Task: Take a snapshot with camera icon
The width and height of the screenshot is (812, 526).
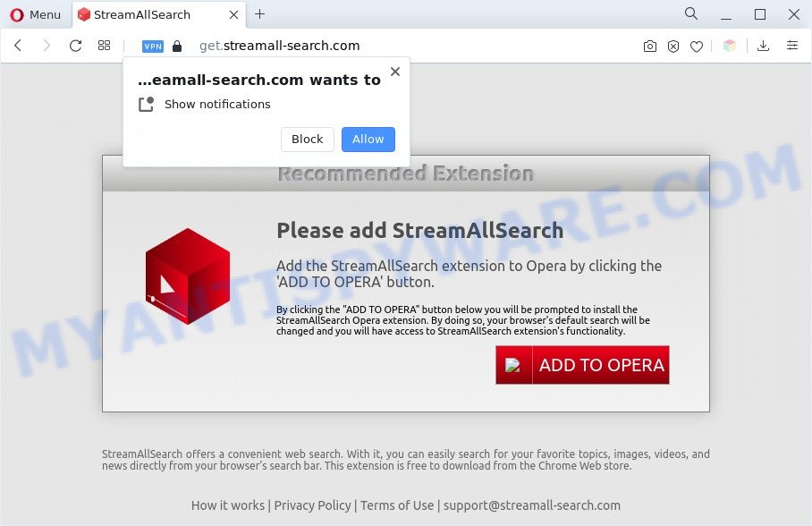Action: (x=650, y=47)
